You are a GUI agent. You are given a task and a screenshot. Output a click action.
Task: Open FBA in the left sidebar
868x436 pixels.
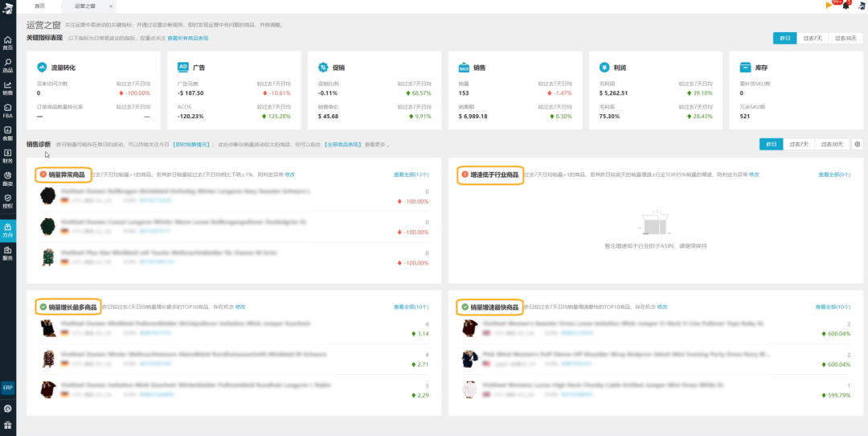coord(8,111)
